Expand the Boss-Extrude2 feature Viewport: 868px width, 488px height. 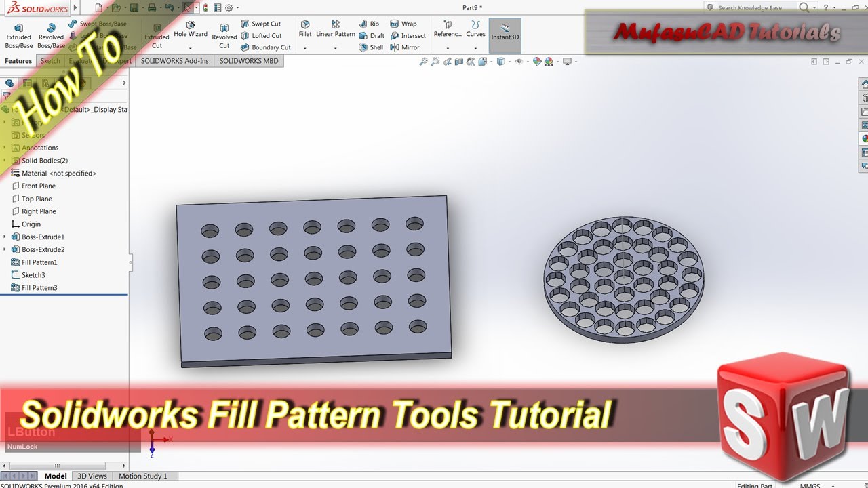5,249
